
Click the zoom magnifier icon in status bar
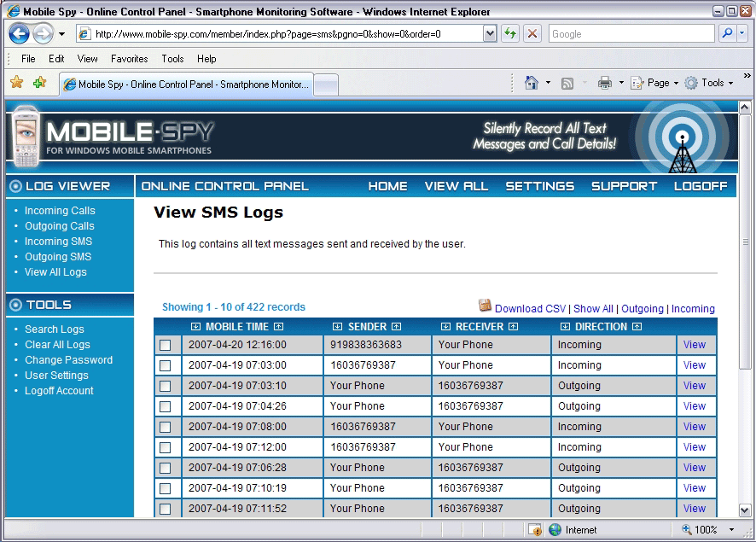(687, 529)
